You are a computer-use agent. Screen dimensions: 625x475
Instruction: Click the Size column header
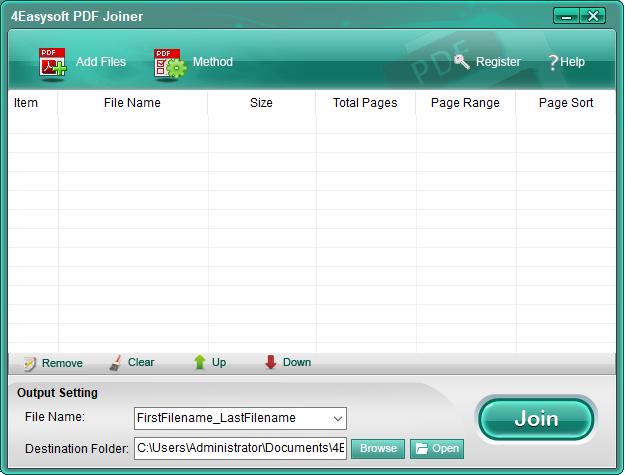(261, 103)
